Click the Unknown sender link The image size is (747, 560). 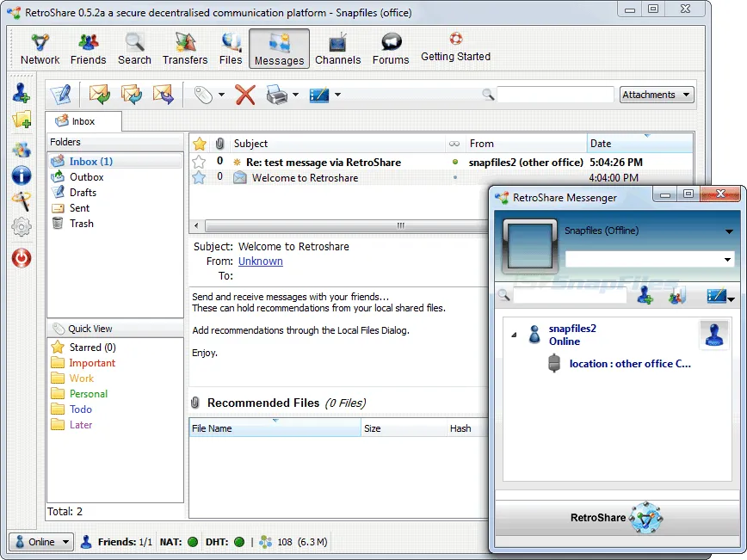point(261,261)
